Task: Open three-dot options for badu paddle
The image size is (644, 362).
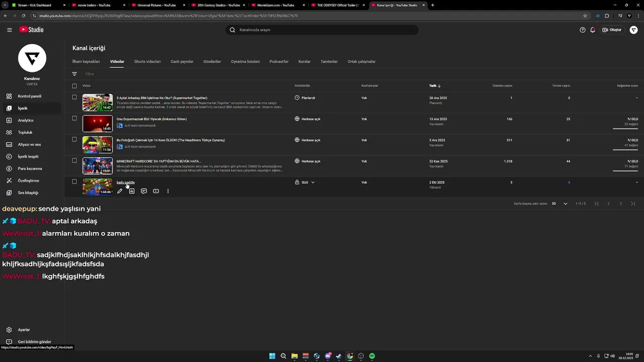Action: (168, 191)
